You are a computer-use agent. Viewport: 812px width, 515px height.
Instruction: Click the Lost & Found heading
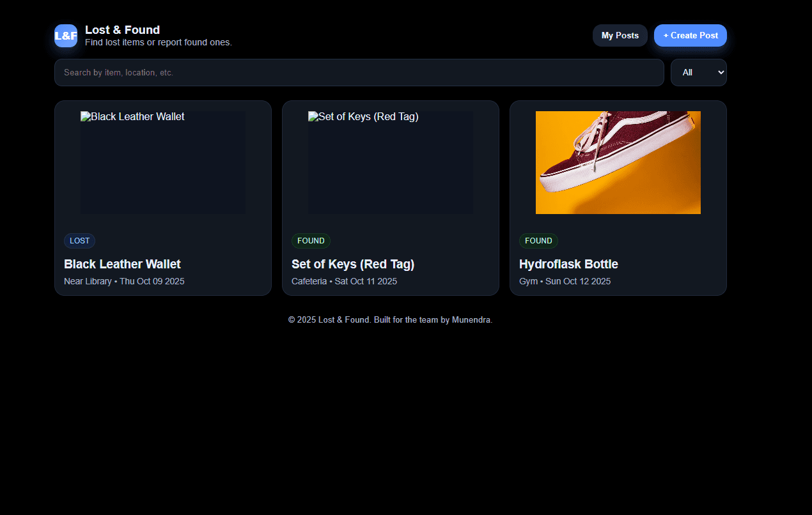pos(122,29)
